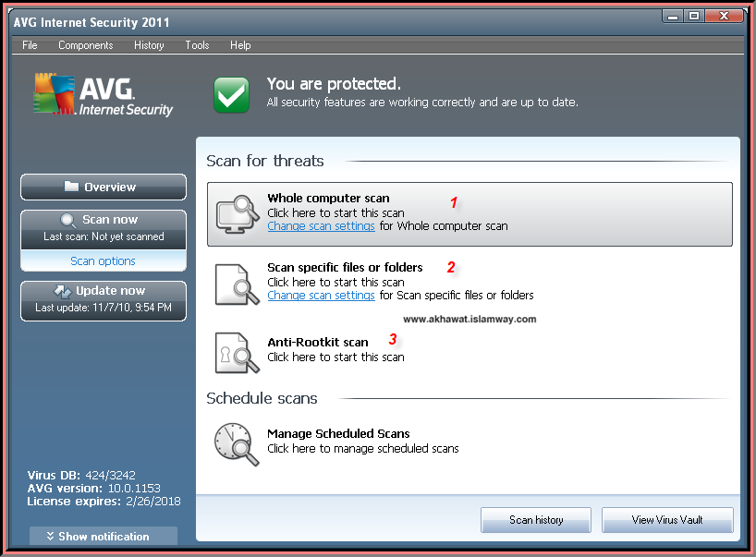Open the Tools menu
Screen dimensions: 756x557
click(197, 45)
